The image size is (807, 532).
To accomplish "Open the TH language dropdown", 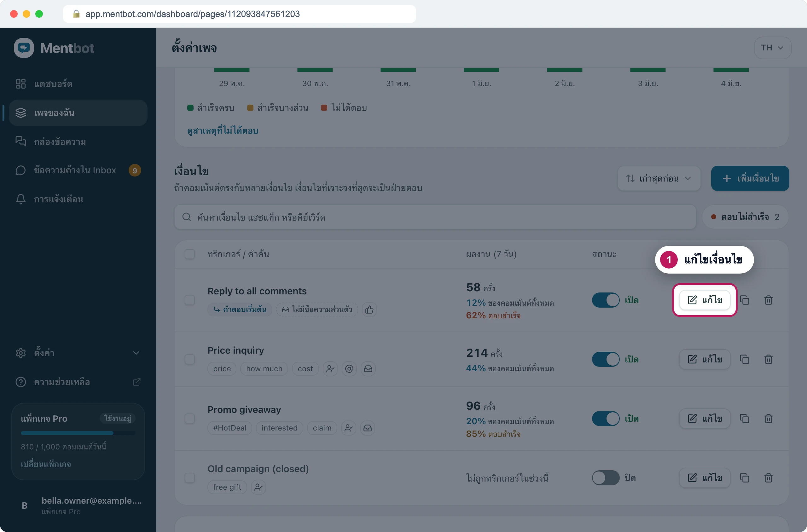I will (x=772, y=48).
